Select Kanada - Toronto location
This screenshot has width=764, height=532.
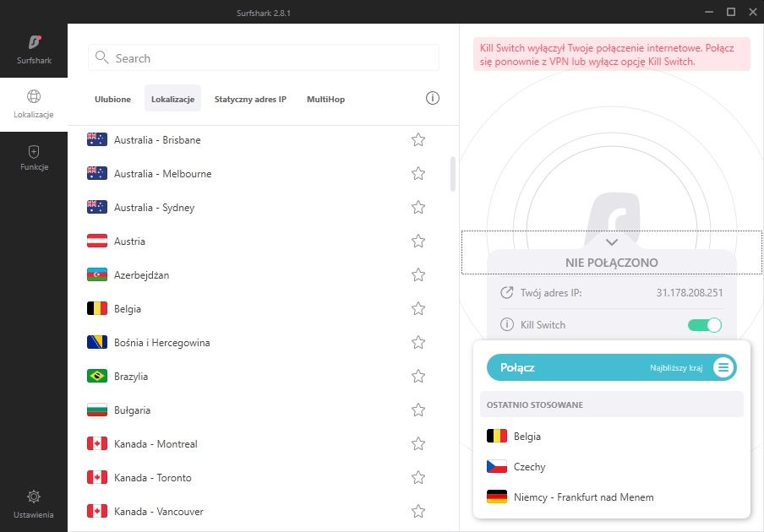tap(263, 477)
